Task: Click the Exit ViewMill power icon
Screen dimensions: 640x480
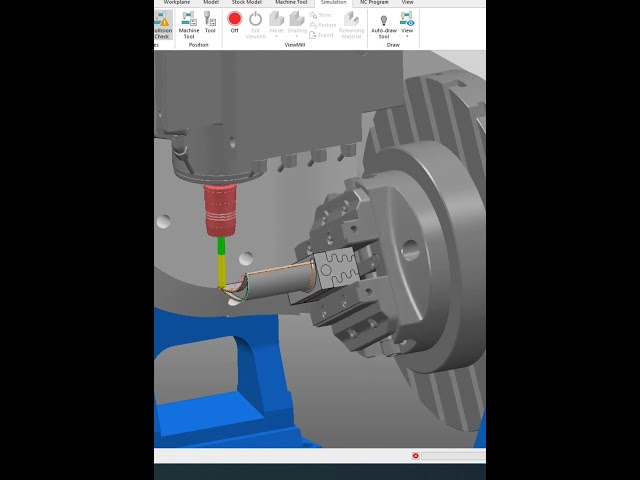Action: coord(256,19)
